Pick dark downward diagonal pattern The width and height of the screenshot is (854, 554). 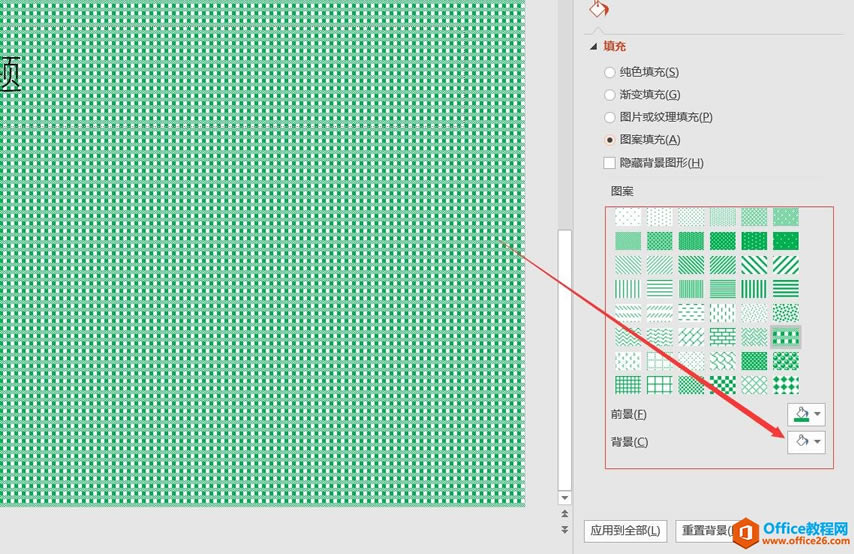[x=691, y=265]
